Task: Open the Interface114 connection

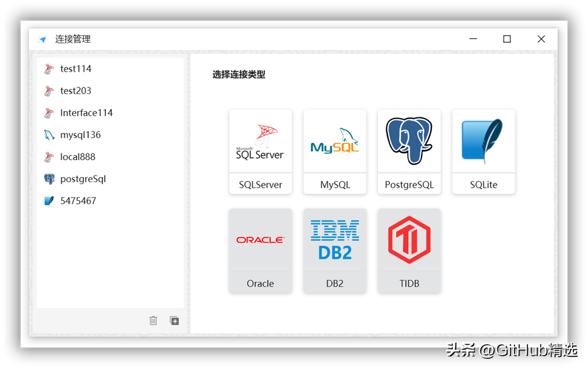Action: [x=110, y=113]
